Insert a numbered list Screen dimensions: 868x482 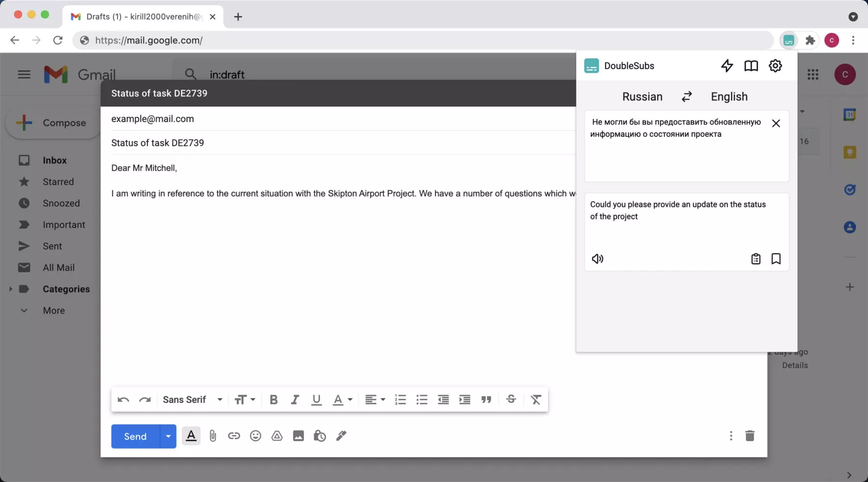pyautogui.click(x=400, y=400)
